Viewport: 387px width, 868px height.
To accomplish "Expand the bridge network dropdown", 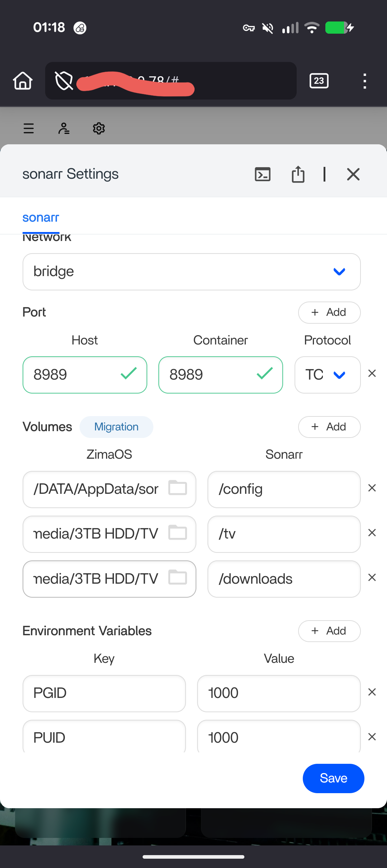I will tap(191, 272).
